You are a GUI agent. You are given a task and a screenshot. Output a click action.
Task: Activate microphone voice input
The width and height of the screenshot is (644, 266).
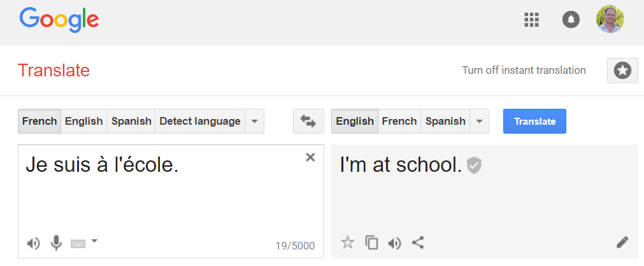point(56,242)
